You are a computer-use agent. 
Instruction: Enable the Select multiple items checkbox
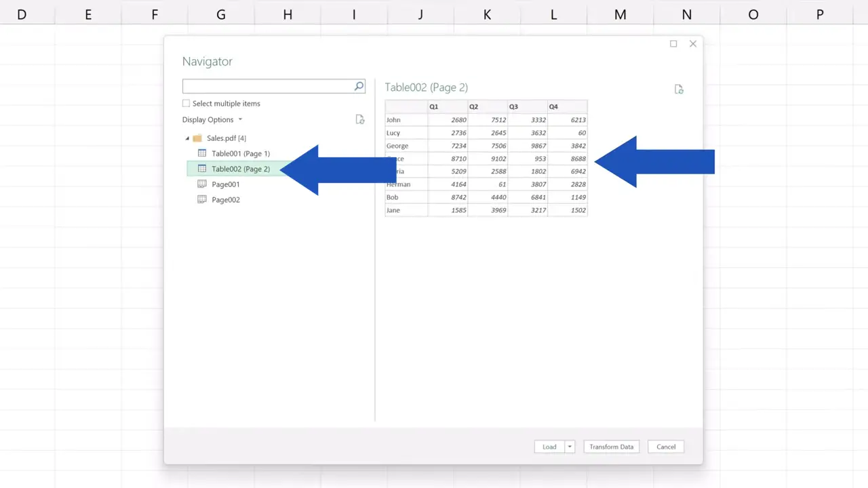click(186, 103)
